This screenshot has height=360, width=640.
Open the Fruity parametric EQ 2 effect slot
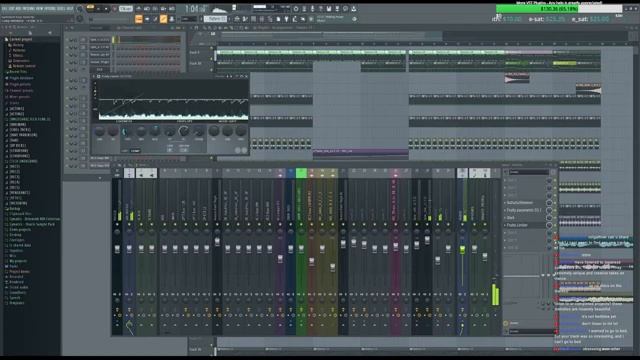click(524, 210)
